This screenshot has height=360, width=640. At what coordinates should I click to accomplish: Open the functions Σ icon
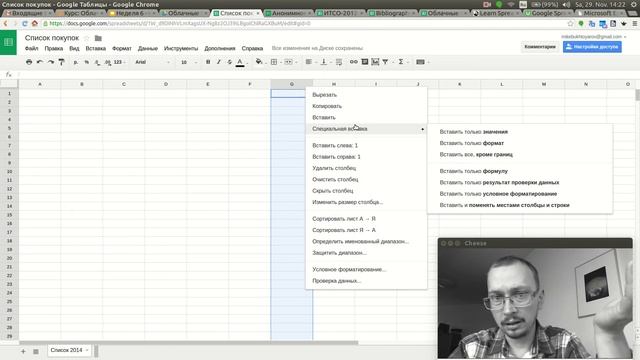401,62
